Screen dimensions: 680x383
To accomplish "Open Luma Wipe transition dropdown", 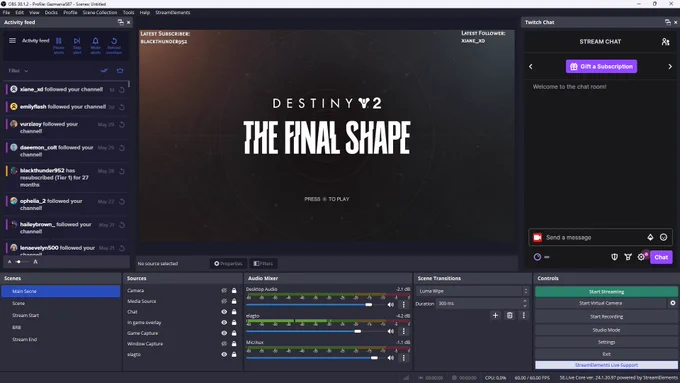I will coord(472,291).
